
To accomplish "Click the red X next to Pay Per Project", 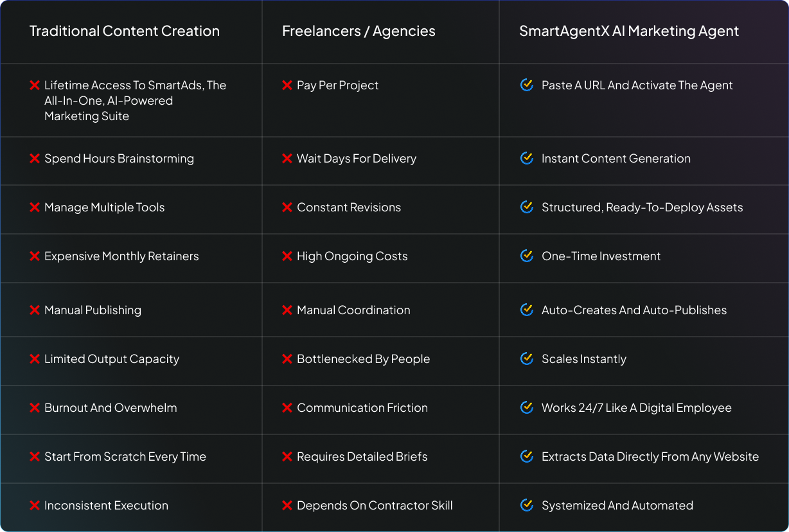I will [x=287, y=85].
